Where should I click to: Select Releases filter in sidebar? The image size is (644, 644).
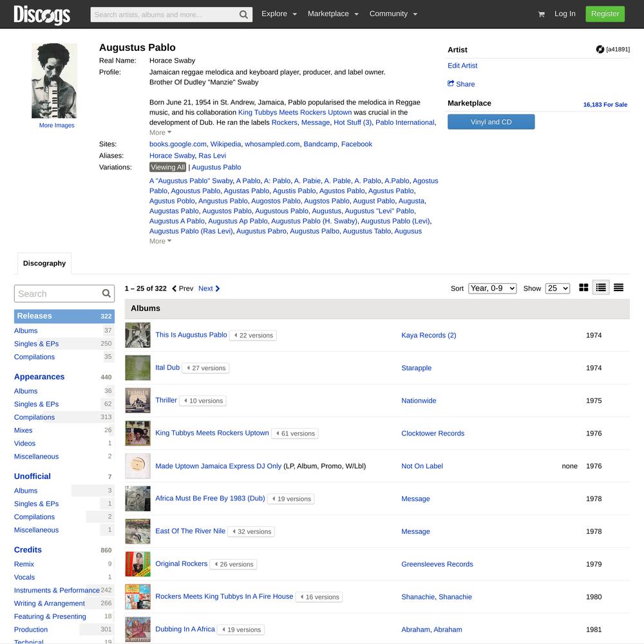tap(64, 316)
